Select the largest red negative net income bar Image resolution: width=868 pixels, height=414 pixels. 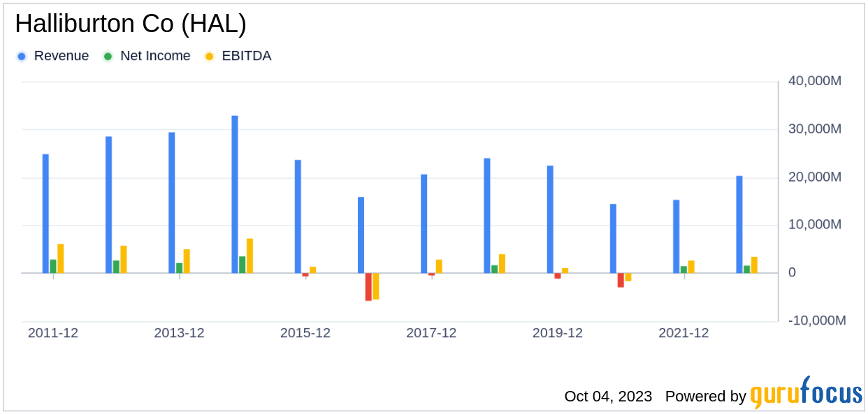pos(368,287)
